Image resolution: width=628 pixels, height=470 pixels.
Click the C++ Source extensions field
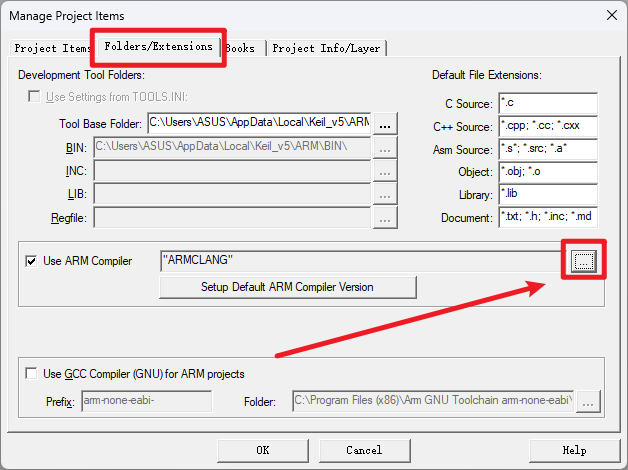pos(547,127)
